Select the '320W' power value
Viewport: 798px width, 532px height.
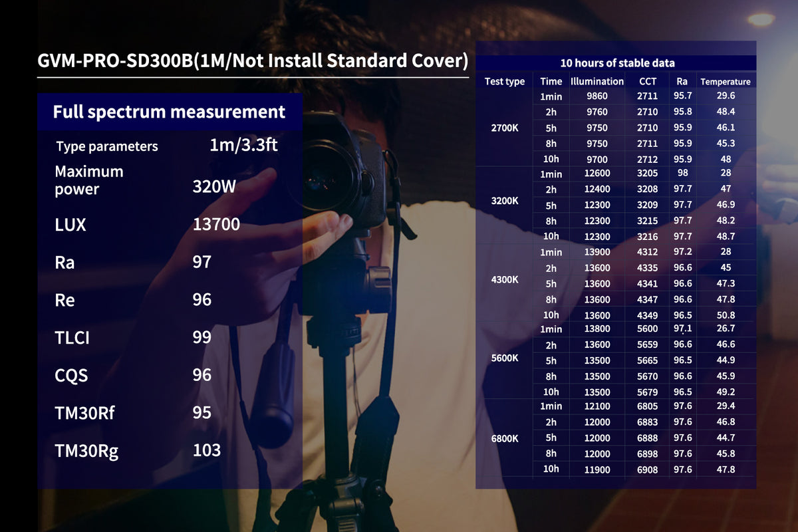[x=214, y=187]
